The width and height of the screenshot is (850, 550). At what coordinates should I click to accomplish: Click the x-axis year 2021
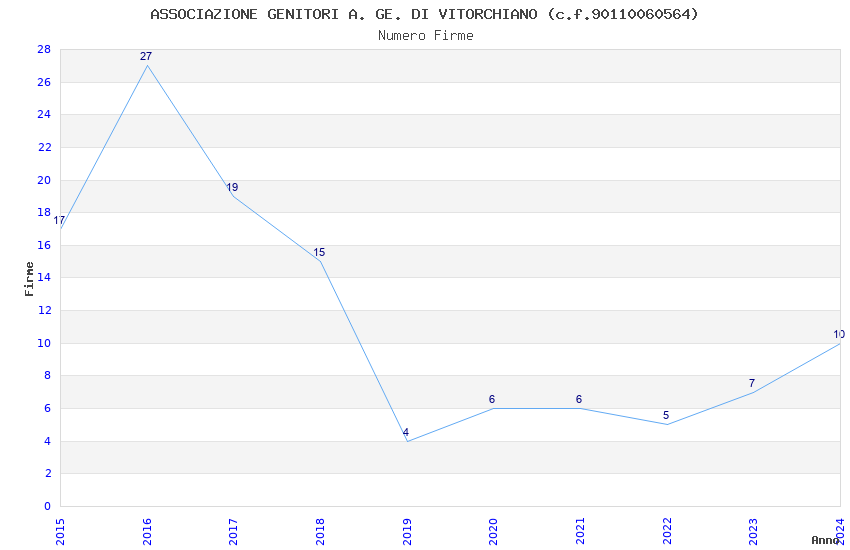pyautogui.click(x=580, y=532)
